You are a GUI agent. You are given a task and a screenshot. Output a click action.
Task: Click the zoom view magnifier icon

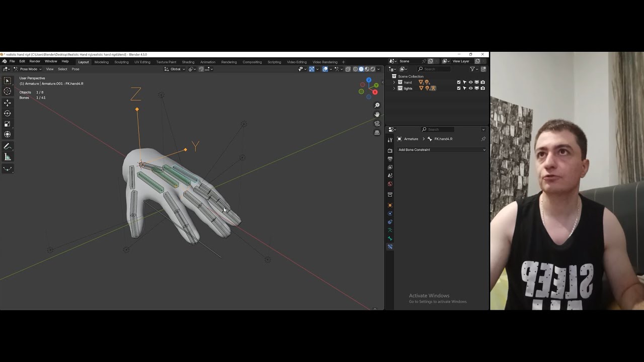(x=377, y=105)
